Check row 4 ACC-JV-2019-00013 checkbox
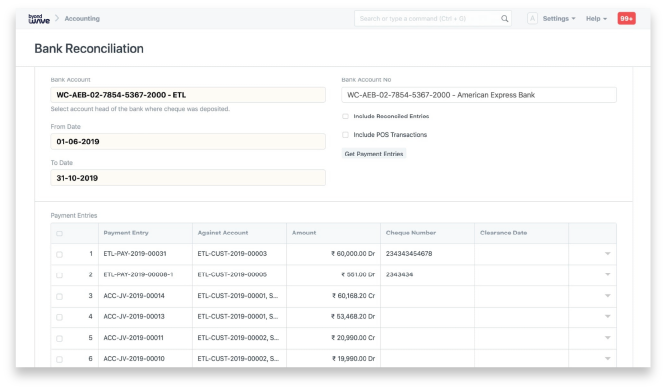Viewport: 666px width, 390px height. (59, 317)
